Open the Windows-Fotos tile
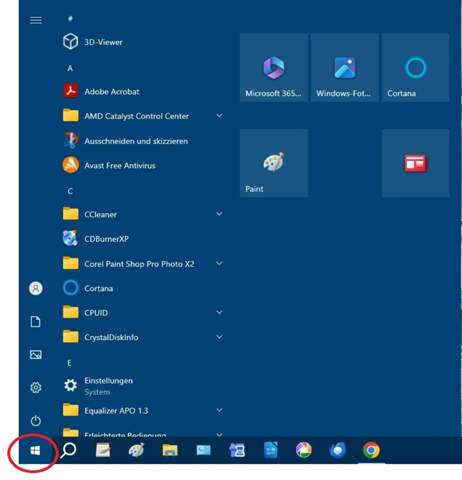The width and height of the screenshot is (462, 480). (345, 67)
